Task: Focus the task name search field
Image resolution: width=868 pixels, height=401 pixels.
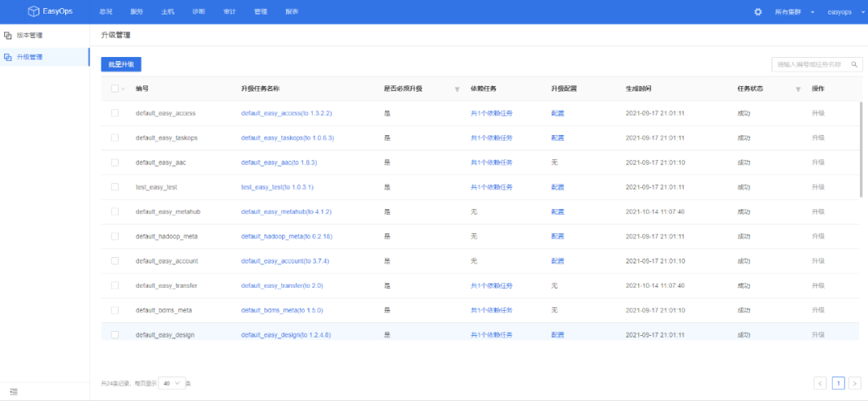Action: click(x=808, y=64)
